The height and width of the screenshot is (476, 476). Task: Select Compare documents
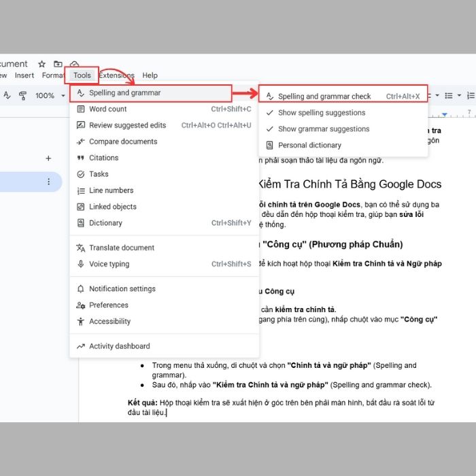pos(164,141)
